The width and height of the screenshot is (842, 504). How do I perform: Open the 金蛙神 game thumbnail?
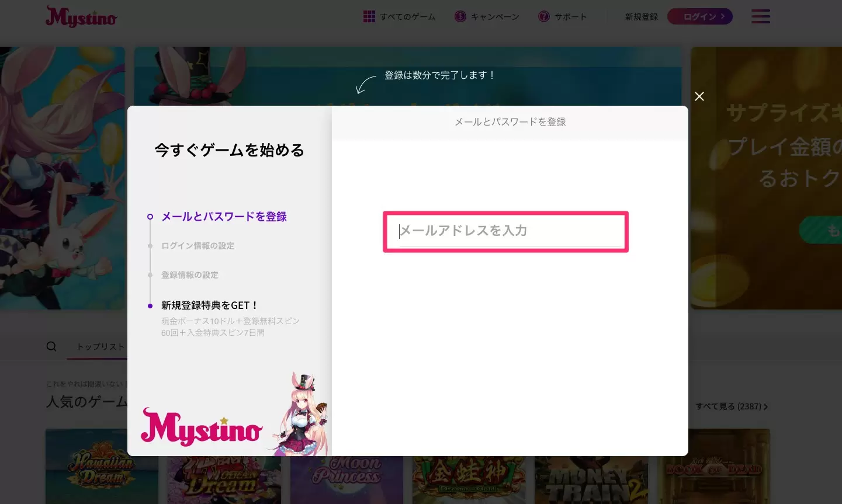coord(469,480)
